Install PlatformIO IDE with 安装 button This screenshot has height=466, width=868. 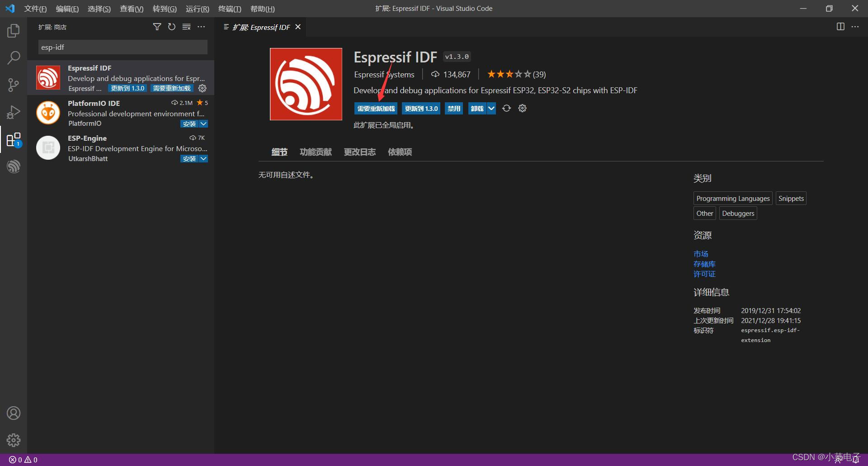[189, 124]
